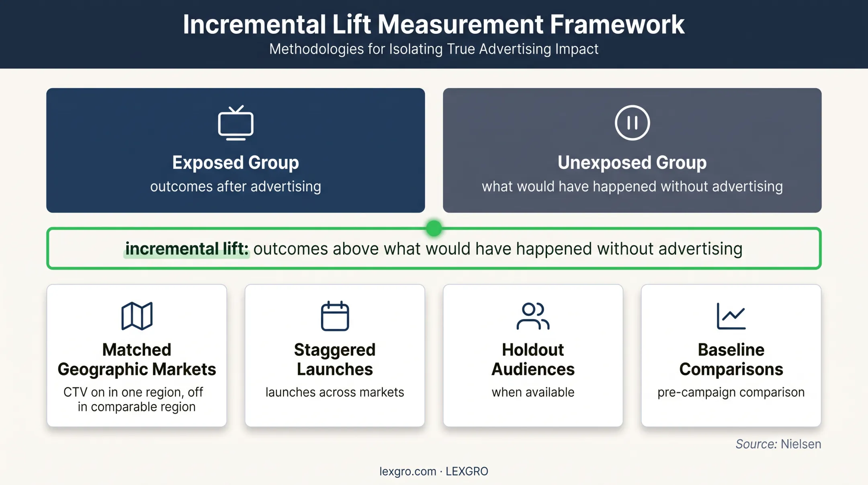
Task: Click the 'outcomes after advertising' caption
Action: 235,187
